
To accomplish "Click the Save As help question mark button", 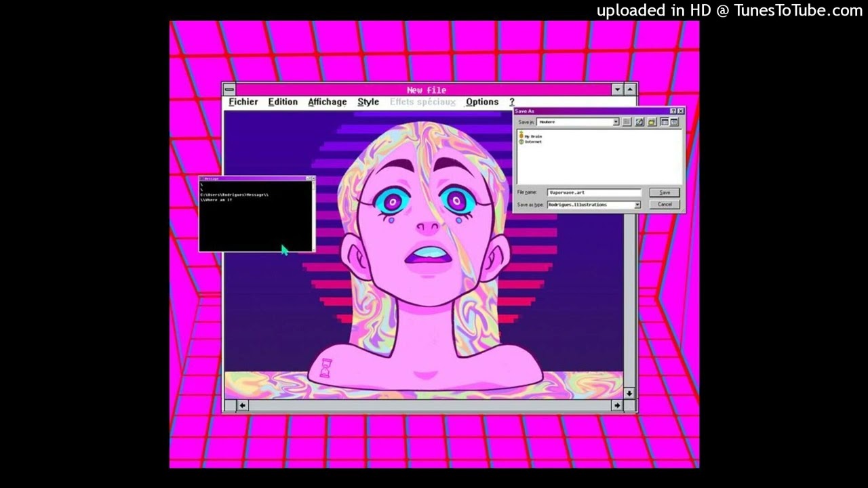I will (x=673, y=111).
